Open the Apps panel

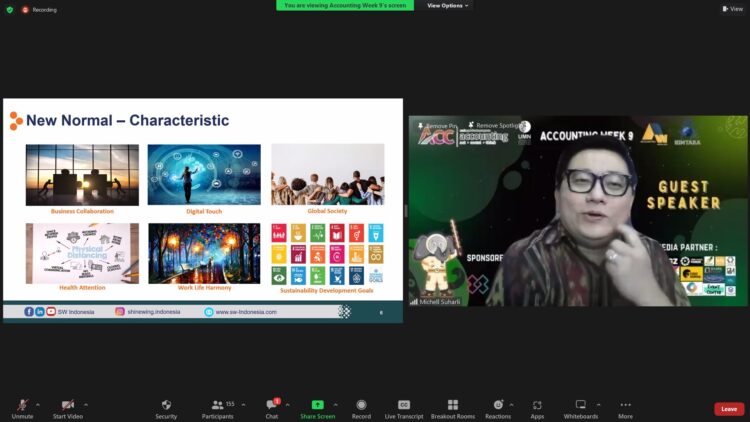pyautogui.click(x=537, y=408)
